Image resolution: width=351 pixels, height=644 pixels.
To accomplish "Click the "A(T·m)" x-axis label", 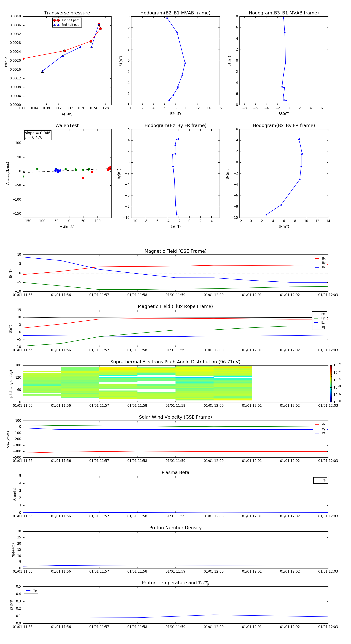I will coord(67,114).
